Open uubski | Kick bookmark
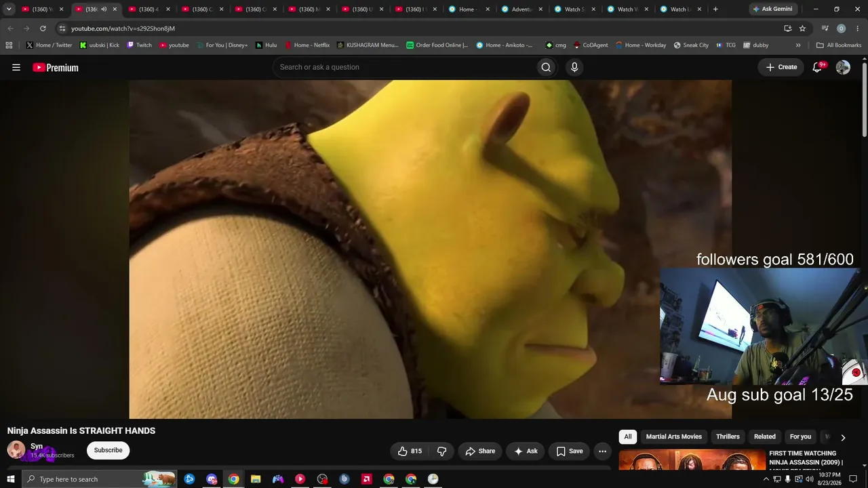This screenshot has width=868, height=488. click(x=99, y=45)
